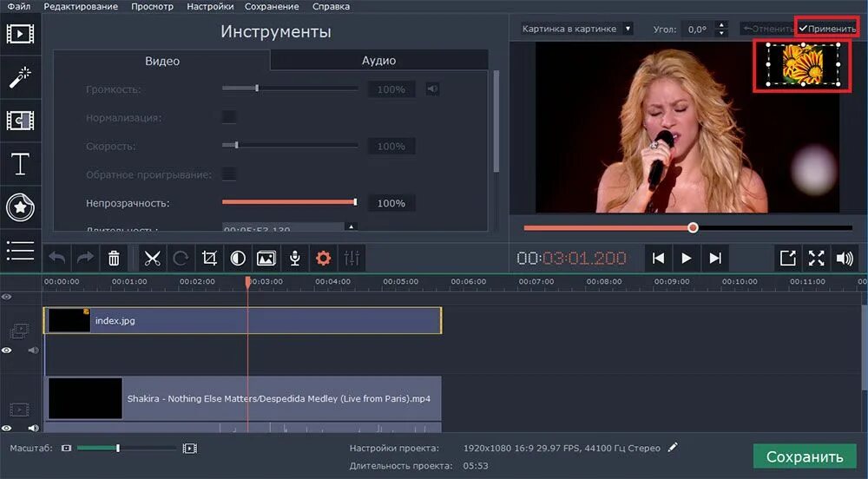Viewport: 868px width, 479px height.
Task: Delete selected clip with trash icon
Action: 114,259
